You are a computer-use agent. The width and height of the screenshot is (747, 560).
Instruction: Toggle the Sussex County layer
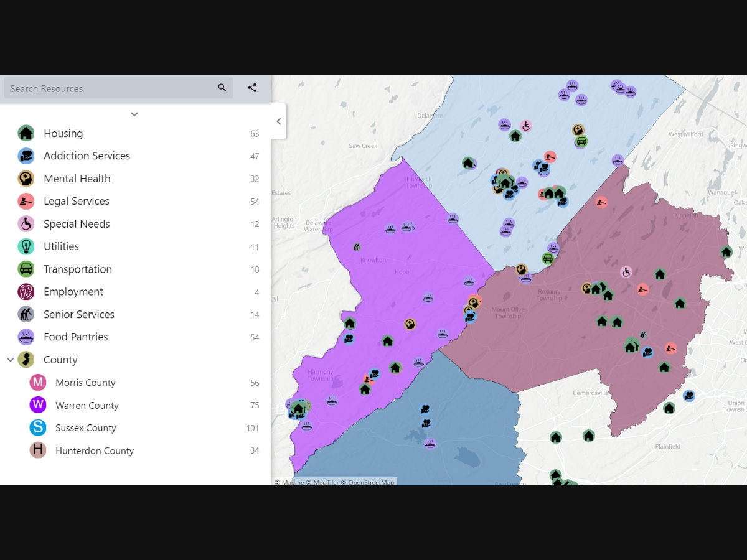tap(85, 428)
